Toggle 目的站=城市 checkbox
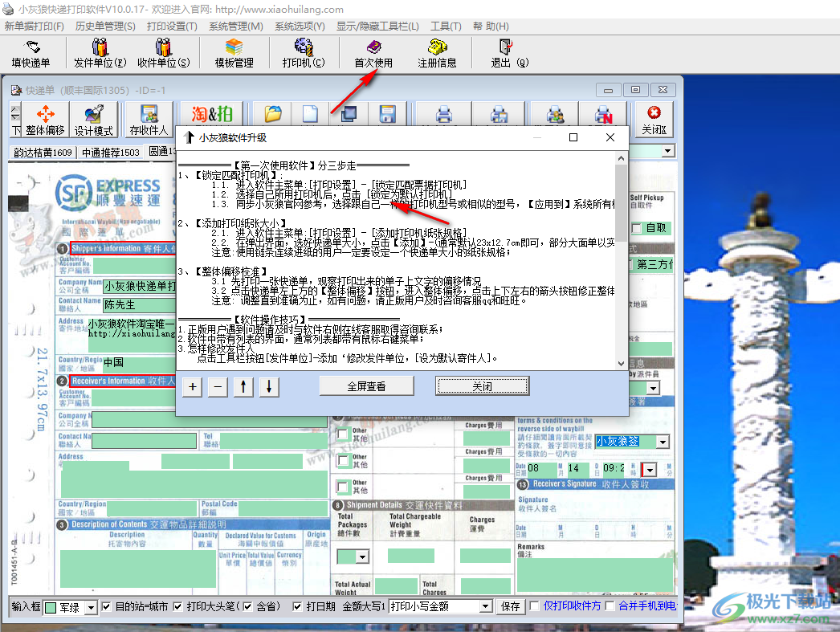The height and width of the screenshot is (632, 840). coord(106,606)
